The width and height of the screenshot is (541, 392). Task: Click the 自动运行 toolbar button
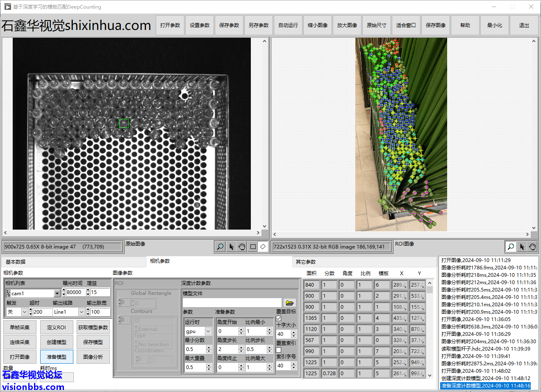click(288, 25)
